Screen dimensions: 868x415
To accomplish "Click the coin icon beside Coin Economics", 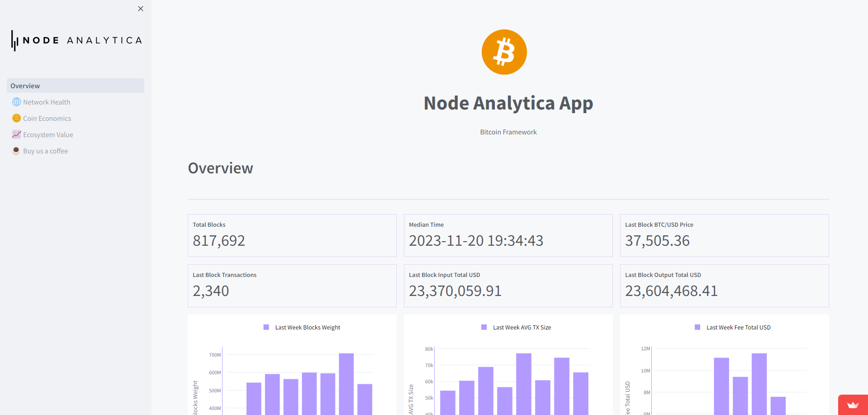I will pos(16,118).
